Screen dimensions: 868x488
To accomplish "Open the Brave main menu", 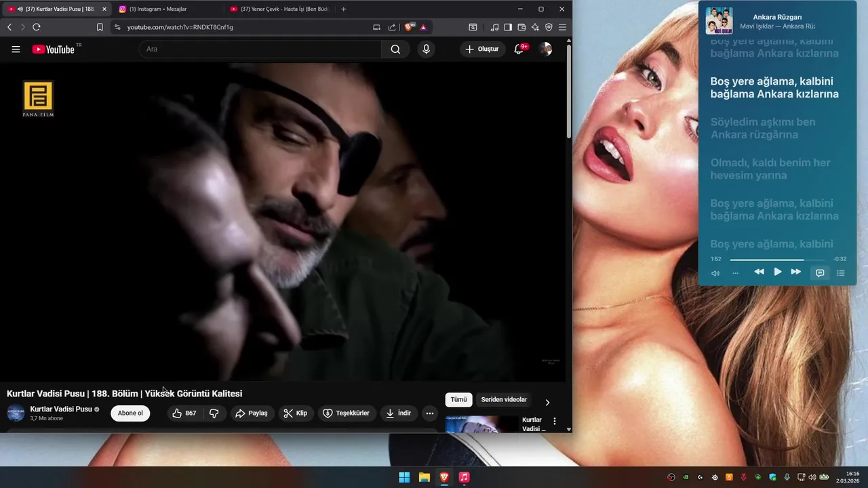I will tap(562, 27).
